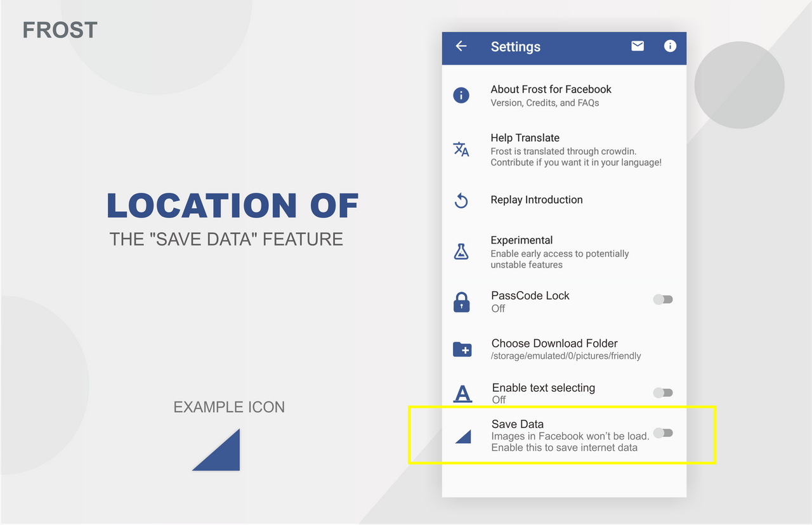
Task: Click the PassCode Lock label
Action: (530, 296)
